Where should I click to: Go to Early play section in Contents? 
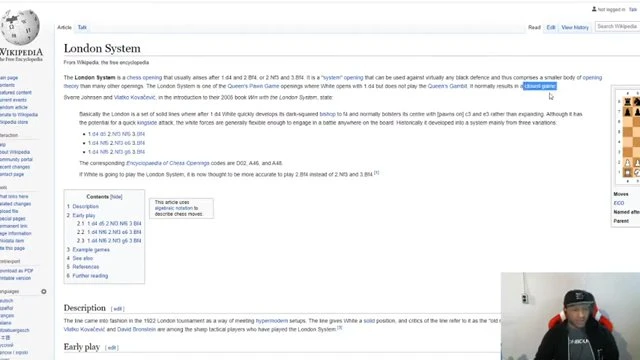[x=84, y=216]
